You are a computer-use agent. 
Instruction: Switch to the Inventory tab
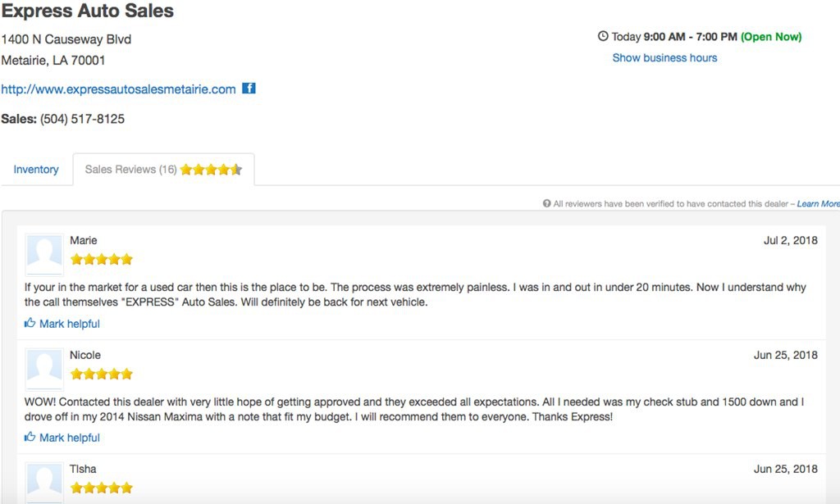coord(36,170)
